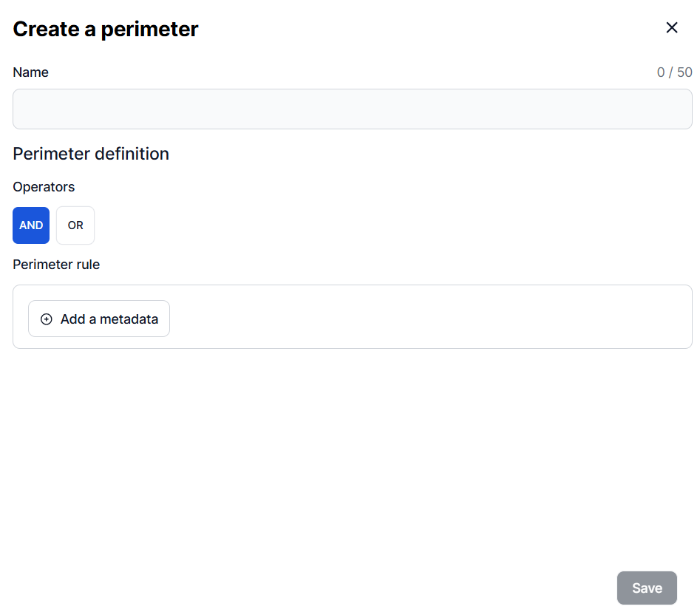700x612 pixels.
Task: Add a metadata via its plus icon
Action: (x=47, y=319)
